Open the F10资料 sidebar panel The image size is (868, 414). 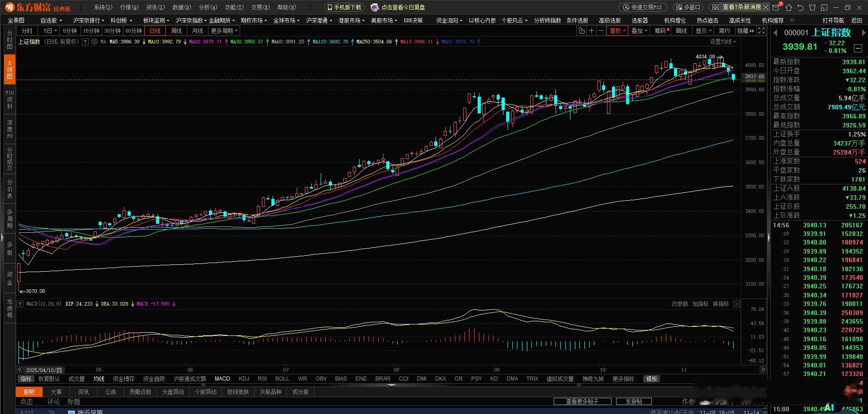click(x=9, y=99)
